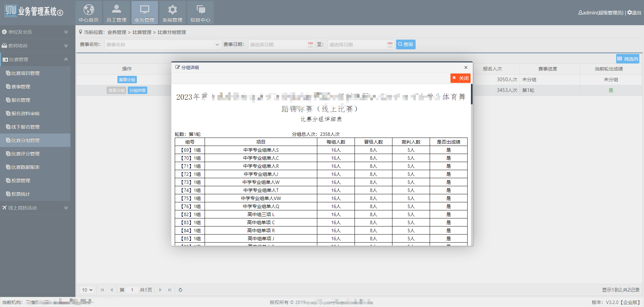This screenshot has width=644, height=307.
Task: Click the 业务管理 breadcrumb link
Action: (117, 32)
